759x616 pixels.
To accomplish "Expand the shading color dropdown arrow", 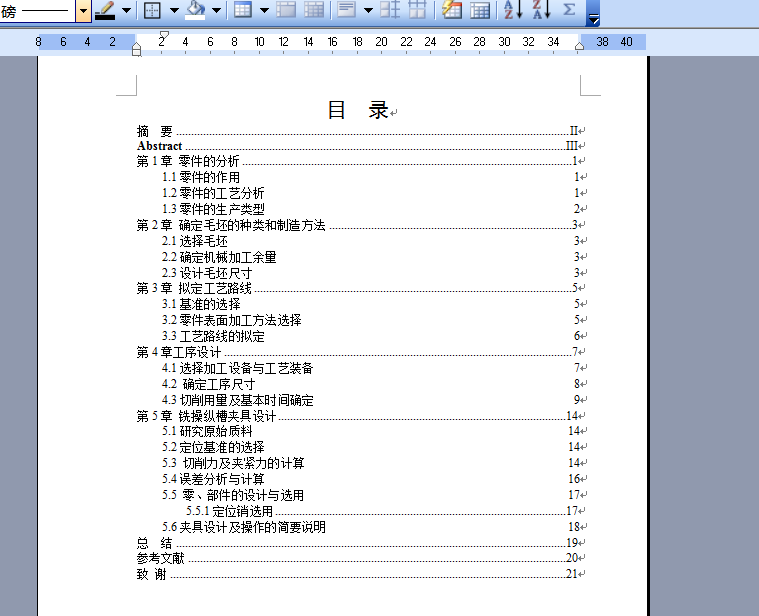I will (x=216, y=10).
